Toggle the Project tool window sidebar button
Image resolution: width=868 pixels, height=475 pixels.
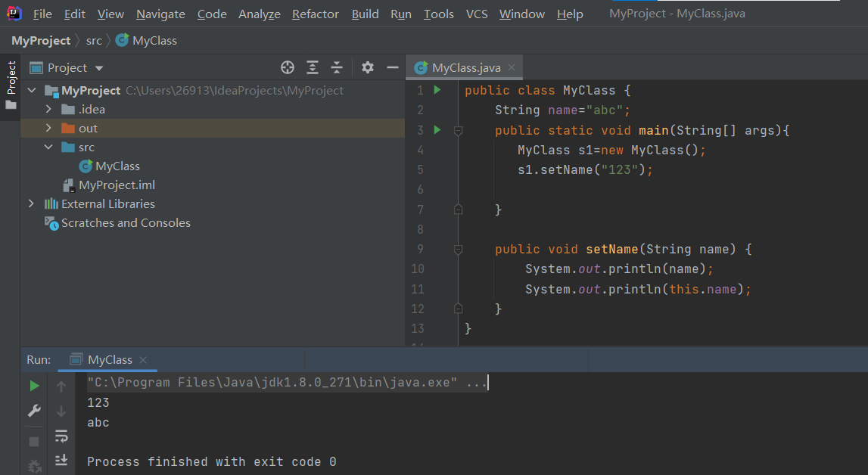coord(11,85)
